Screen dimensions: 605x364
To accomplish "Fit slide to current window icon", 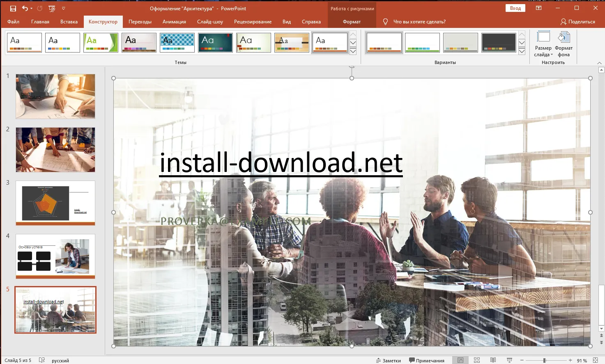I will click(x=595, y=360).
